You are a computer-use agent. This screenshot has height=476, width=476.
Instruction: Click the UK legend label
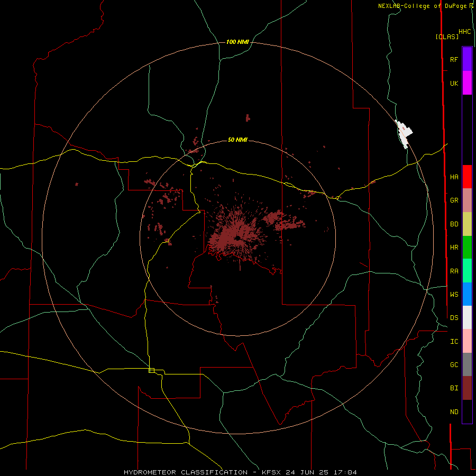[454, 83]
